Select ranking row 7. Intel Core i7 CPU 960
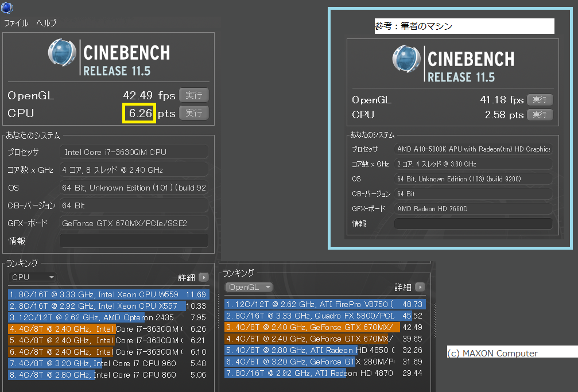 [108, 363]
